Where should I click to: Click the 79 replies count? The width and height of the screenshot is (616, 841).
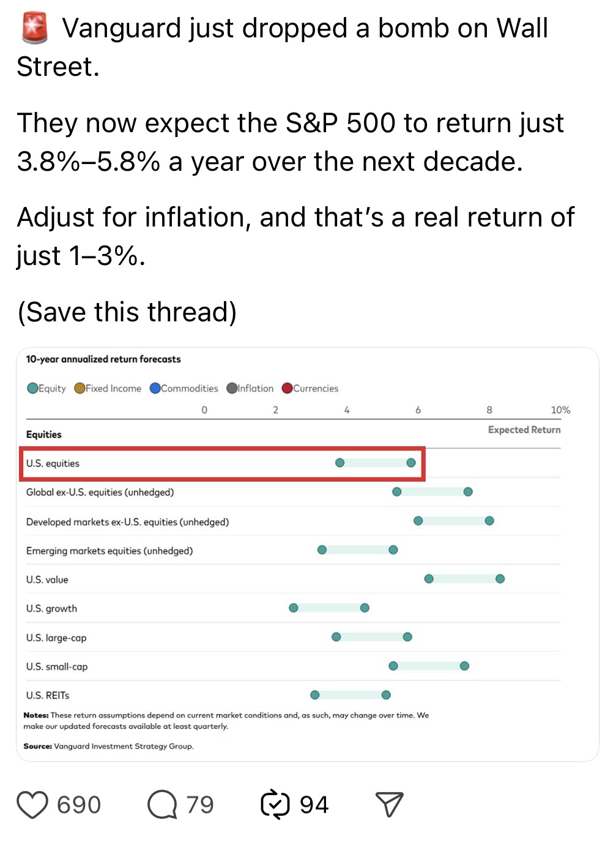[200, 805]
